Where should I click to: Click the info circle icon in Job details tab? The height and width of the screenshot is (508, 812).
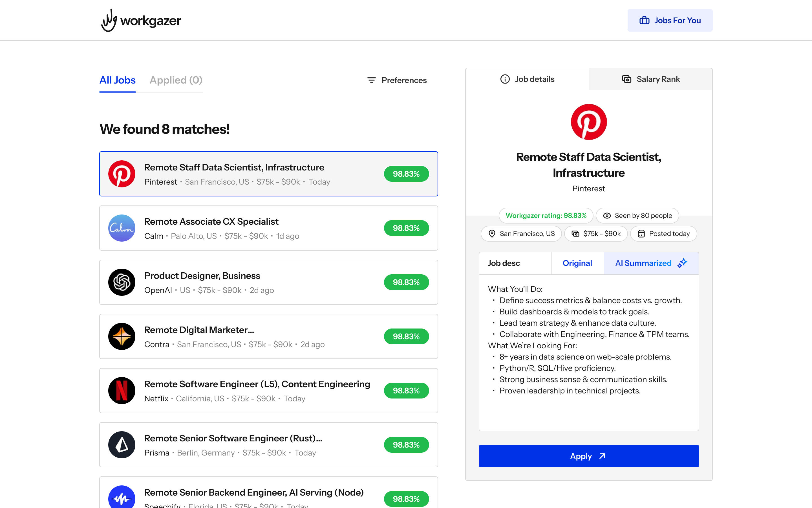(x=505, y=79)
